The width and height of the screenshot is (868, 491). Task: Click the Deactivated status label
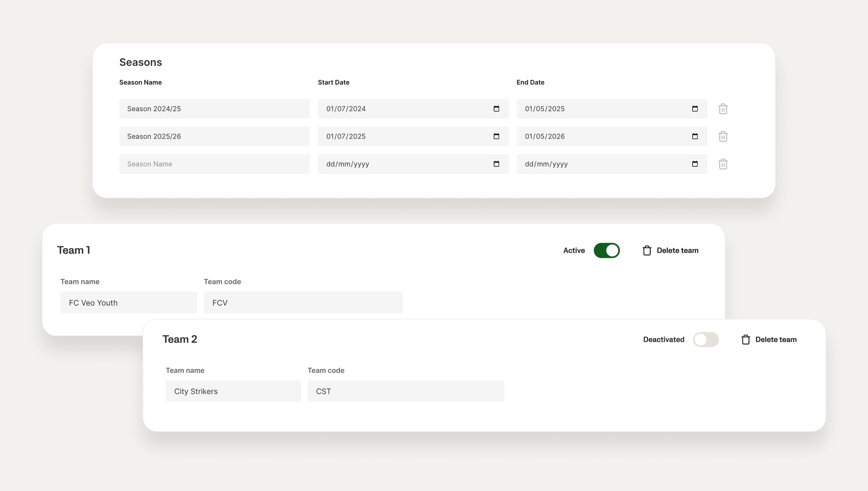663,340
